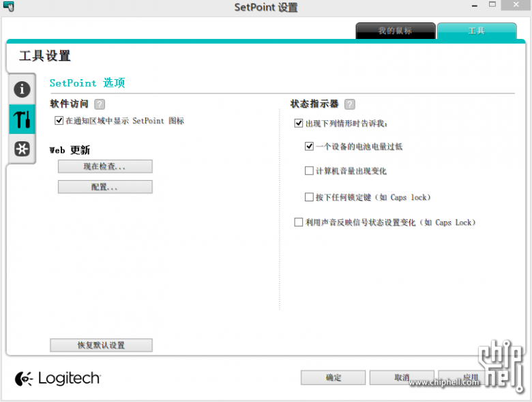Switch to 我的鼠标 tab
Image resolution: width=532 pixels, height=402 pixels.
[396, 31]
